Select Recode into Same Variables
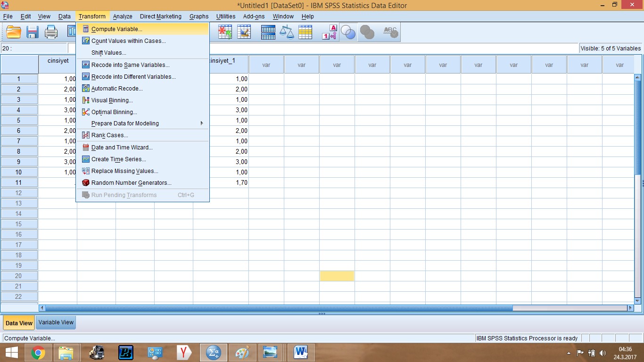Screen dimensions: 644x362 [x=142, y=65]
